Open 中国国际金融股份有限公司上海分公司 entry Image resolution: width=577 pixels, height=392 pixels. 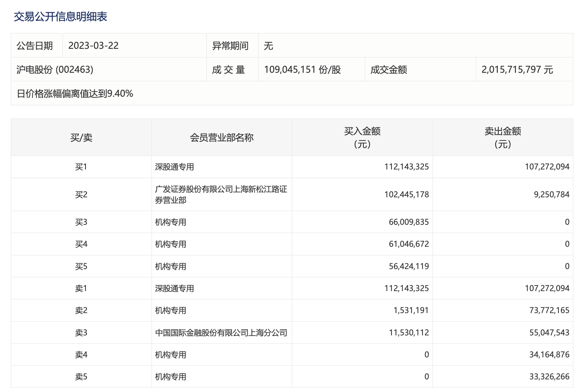(221, 333)
